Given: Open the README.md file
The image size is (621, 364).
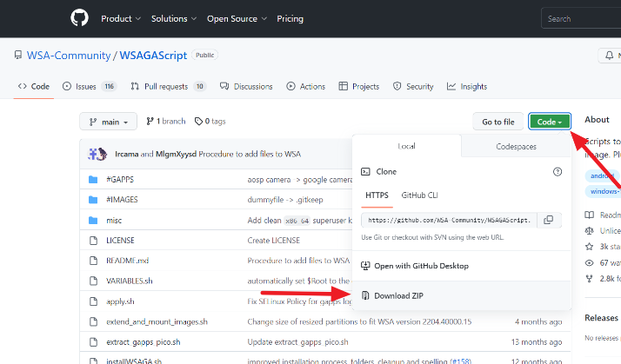Looking at the screenshot, I should pos(128,261).
